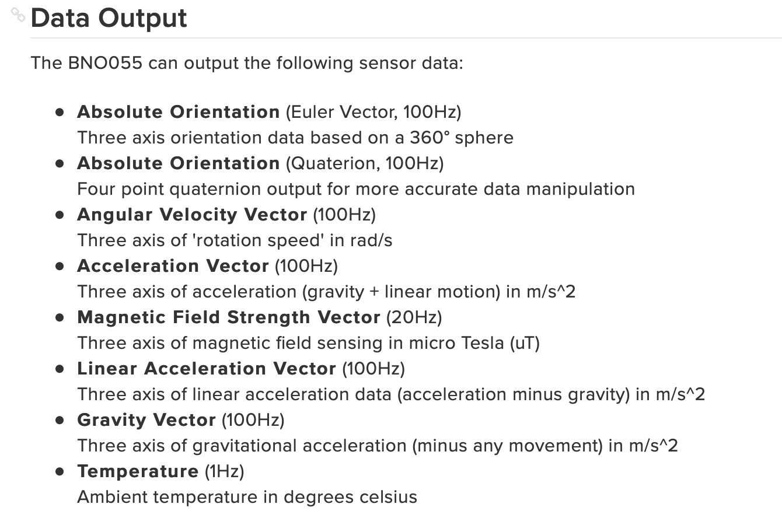Click the Acceleration Vector bold label
The image size is (782, 532).
[x=173, y=266]
